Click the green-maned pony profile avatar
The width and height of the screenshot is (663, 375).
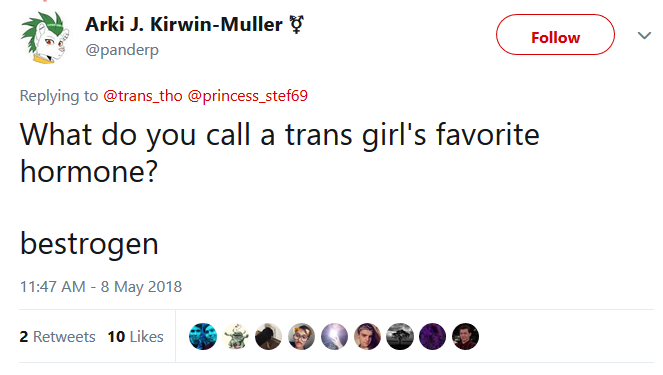(44, 38)
